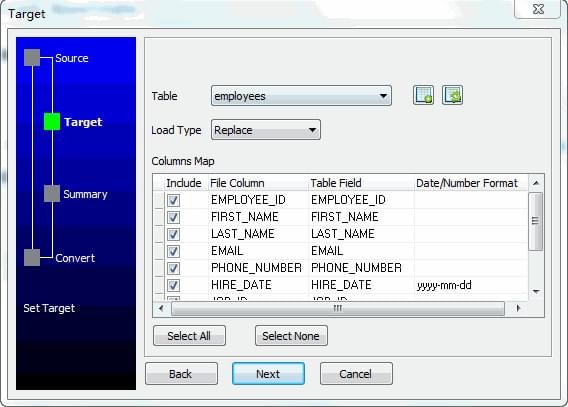Click the table refresh icon beside Table dropdown
The width and height of the screenshot is (568, 407).
(452, 95)
